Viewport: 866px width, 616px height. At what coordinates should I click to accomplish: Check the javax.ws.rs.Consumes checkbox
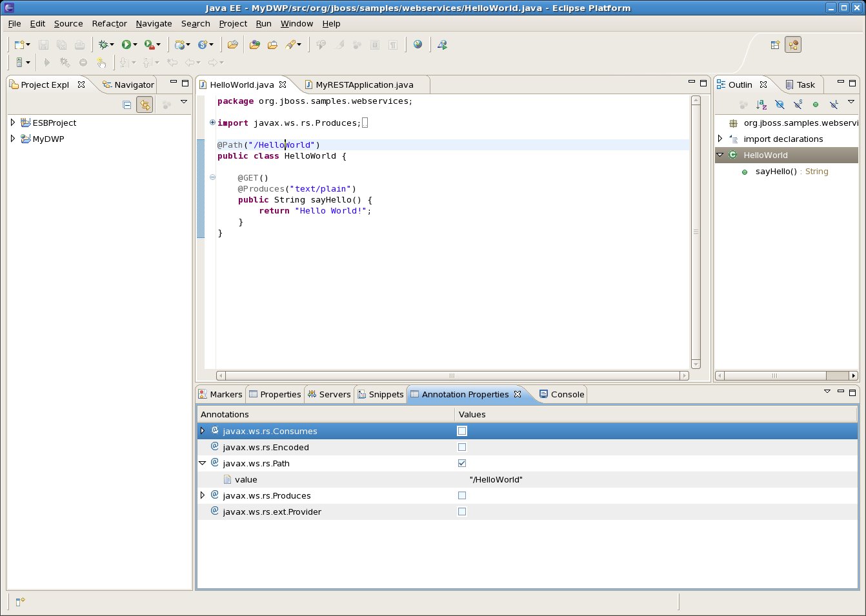pos(462,431)
